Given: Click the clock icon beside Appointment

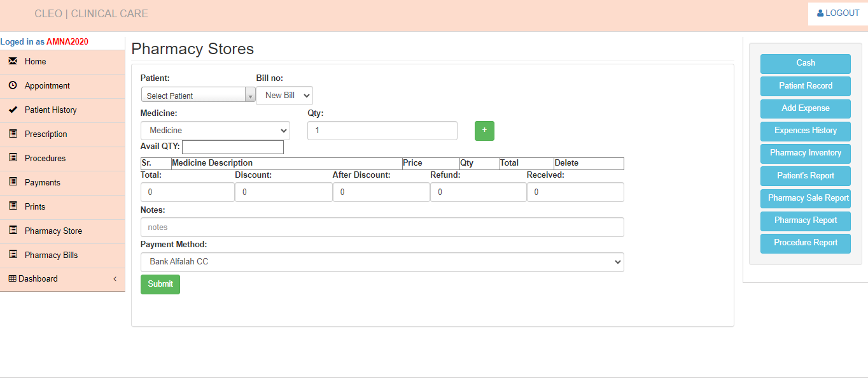Looking at the screenshot, I should tap(13, 85).
